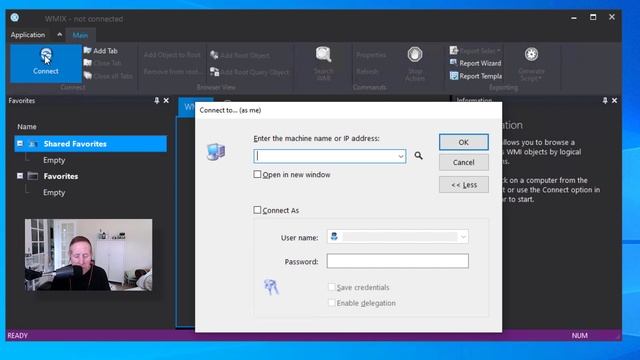Image resolution: width=640 pixels, height=360 pixels.
Task: Select the Favorites folder tree item
Action: coord(61,176)
